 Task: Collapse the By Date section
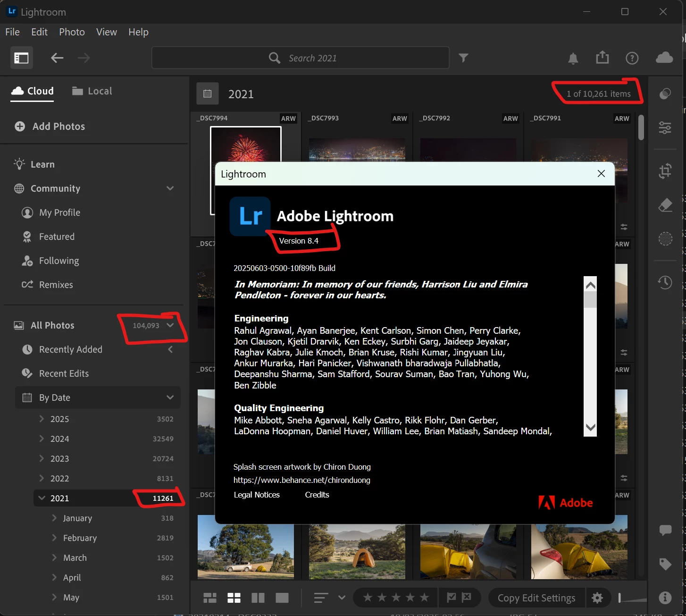[170, 397]
